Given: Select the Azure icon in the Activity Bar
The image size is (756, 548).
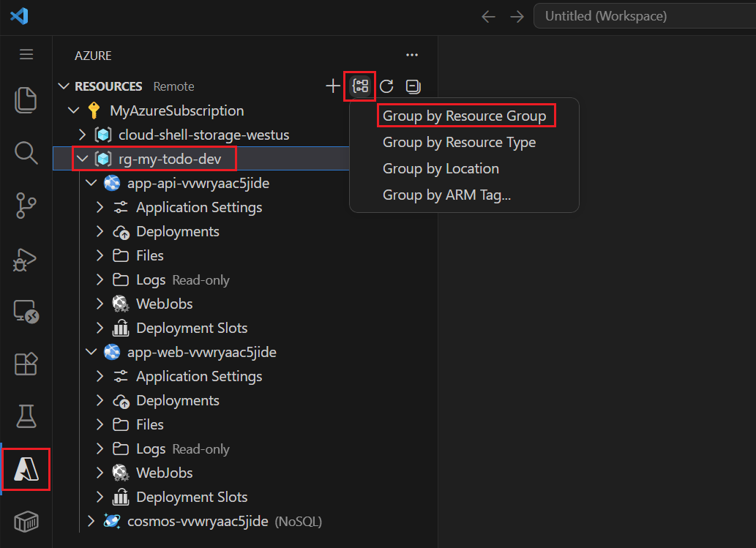Looking at the screenshot, I should click(26, 469).
